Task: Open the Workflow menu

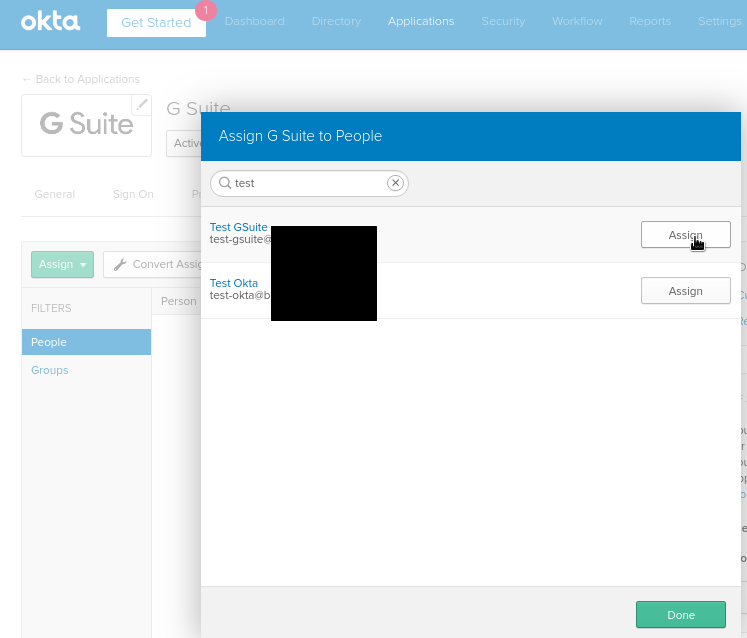Action: pos(577,21)
